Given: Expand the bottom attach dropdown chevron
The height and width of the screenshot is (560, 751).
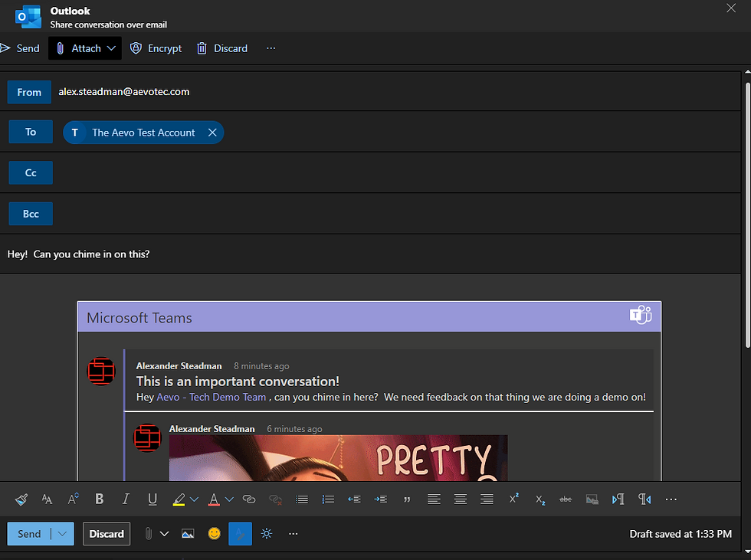Looking at the screenshot, I should pyautogui.click(x=164, y=534).
